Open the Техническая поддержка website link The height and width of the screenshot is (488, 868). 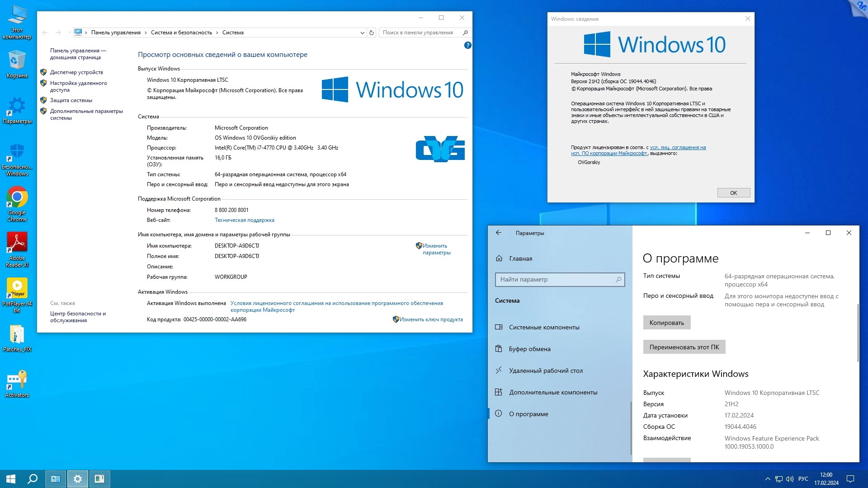(x=244, y=220)
